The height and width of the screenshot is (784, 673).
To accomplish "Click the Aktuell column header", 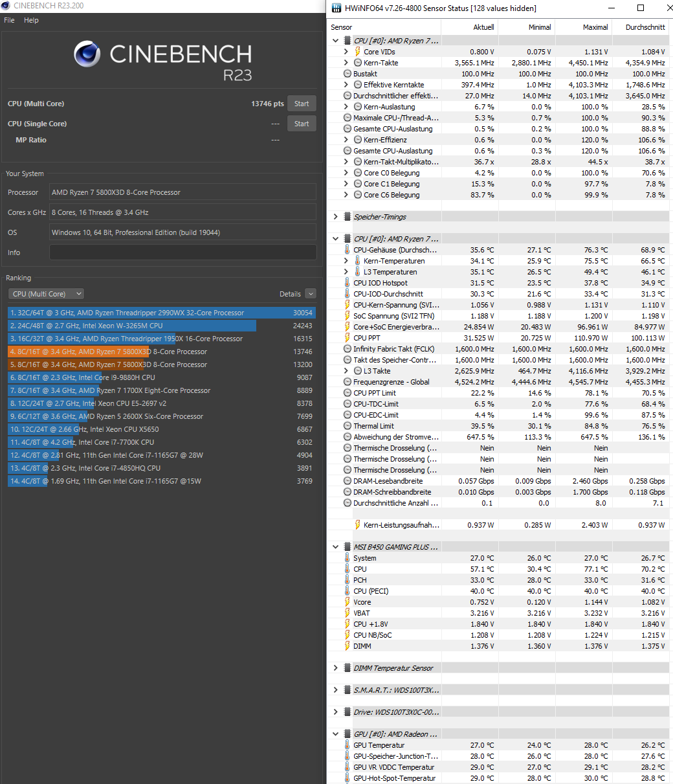I will pos(469,27).
